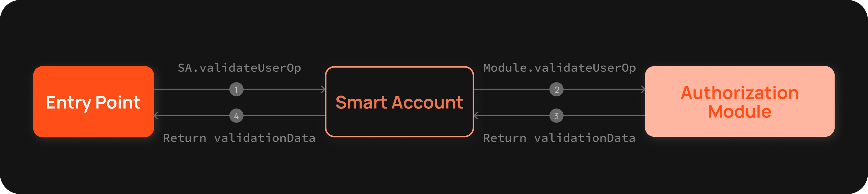Click arrowhead returning to Smart Account from step 3
This screenshot has height=194, width=868.
click(x=476, y=116)
